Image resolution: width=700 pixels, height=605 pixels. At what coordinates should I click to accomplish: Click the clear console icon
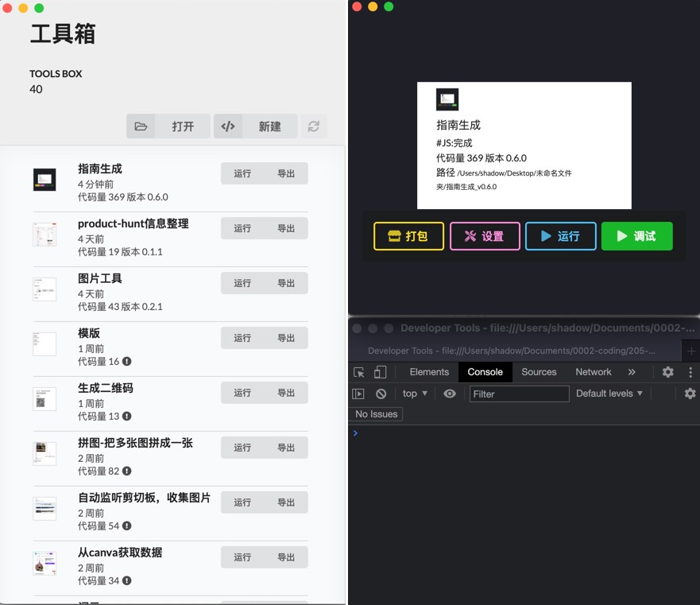coord(382,394)
